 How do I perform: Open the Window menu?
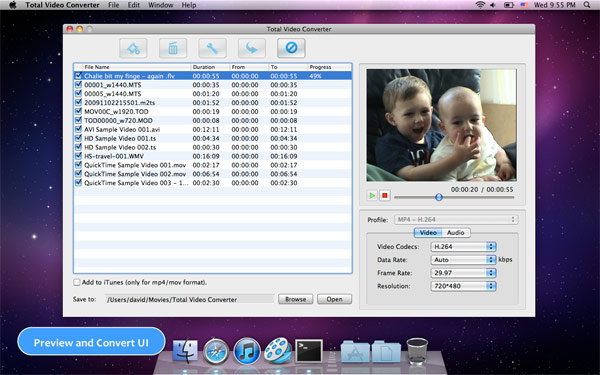(x=161, y=5)
